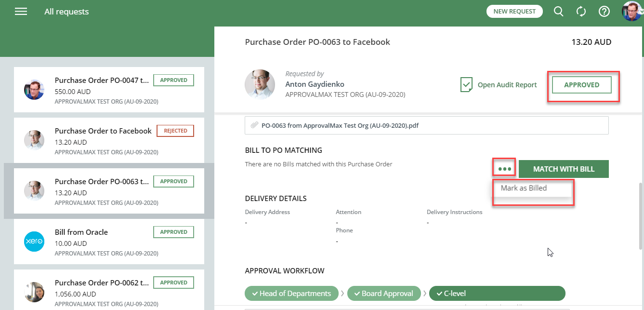Open the Audit Report link
644x310 pixels.
(x=507, y=85)
